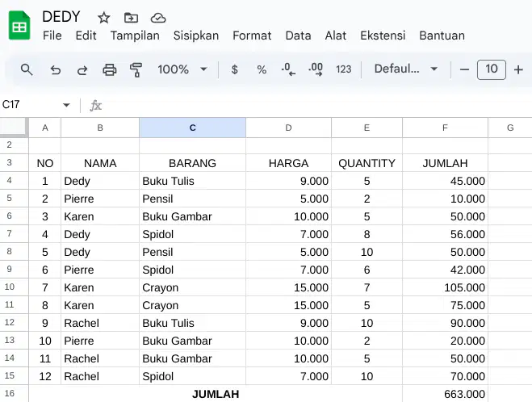Star the DEDY document
The width and height of the screenshot is (532, 402).
click(104, 18)
